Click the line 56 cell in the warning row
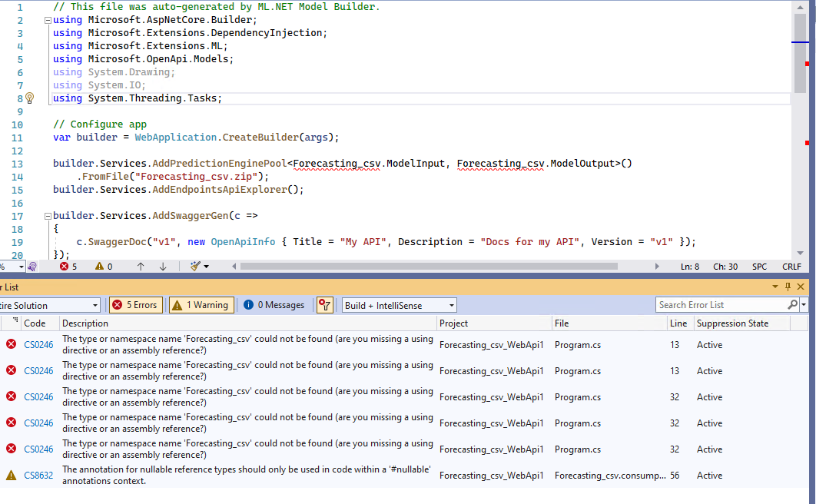The image size is (816, 504). point(675,476)
